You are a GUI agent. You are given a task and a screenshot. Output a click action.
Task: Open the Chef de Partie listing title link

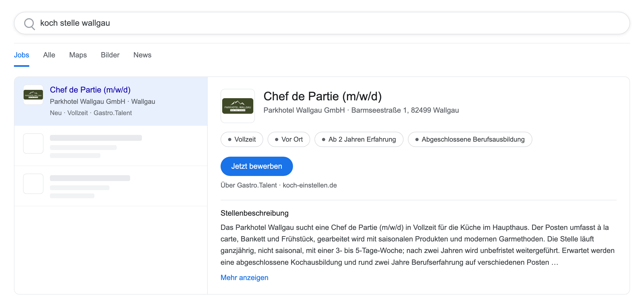(x=90, y=90)
